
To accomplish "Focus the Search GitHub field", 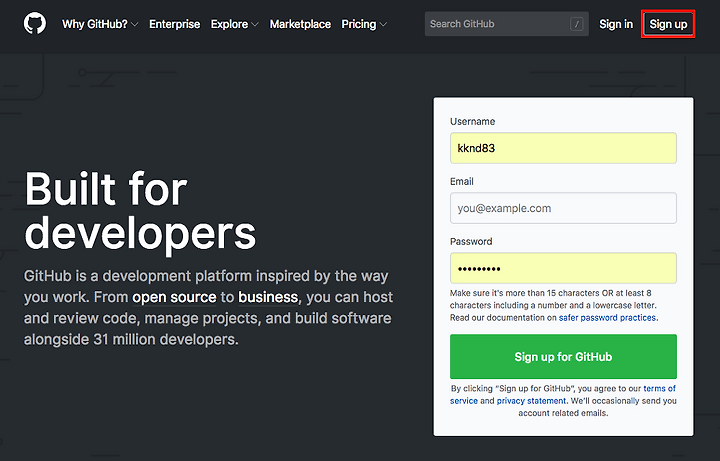I will (506, 24).
